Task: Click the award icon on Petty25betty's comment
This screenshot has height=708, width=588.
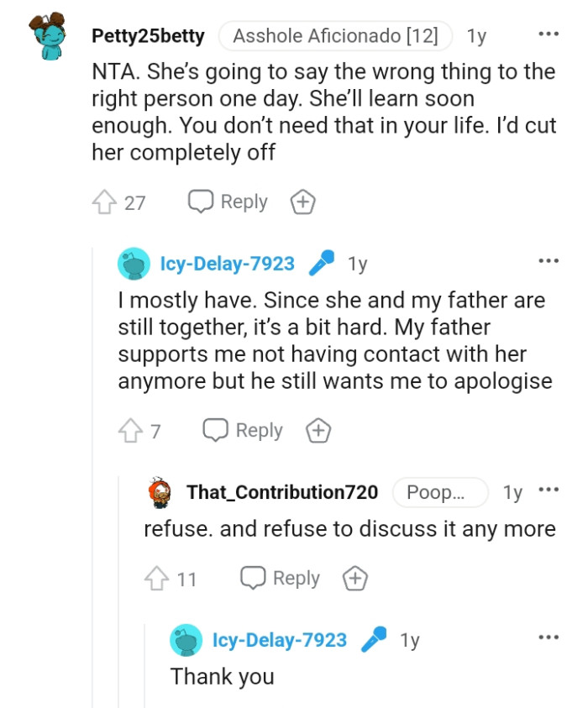Action: tap(302, 201)
